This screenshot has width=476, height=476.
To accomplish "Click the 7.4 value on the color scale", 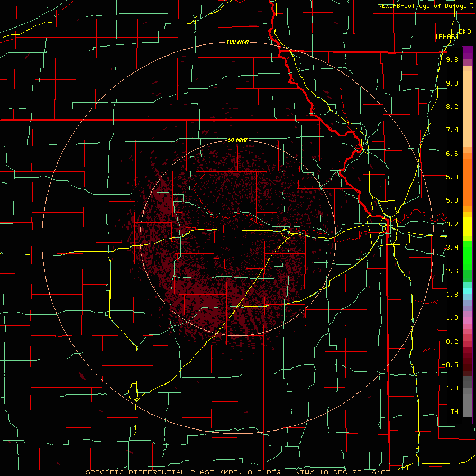I will [x=452, y=130].
